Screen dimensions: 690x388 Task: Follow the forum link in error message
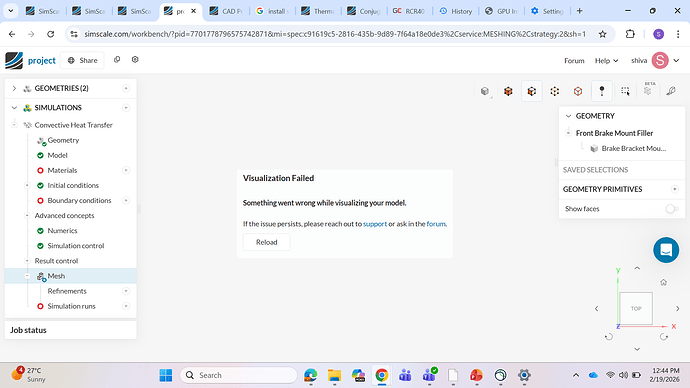pyautogui.click(x=436, y=224)
